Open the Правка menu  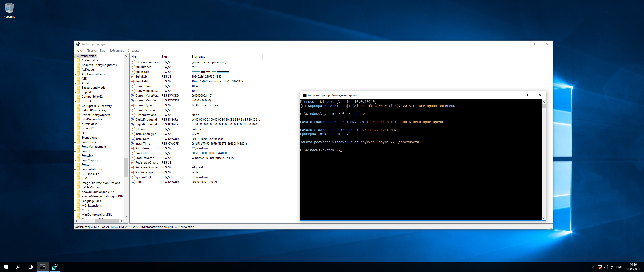point(92,51)
